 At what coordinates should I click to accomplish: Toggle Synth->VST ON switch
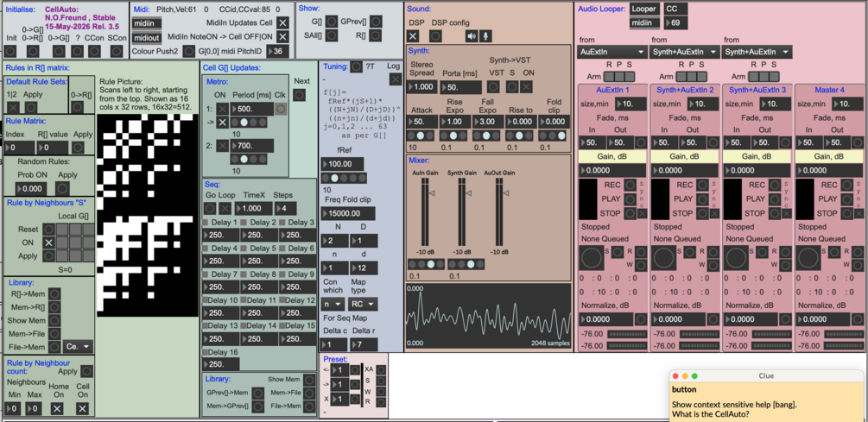click(x=527, y=87)
